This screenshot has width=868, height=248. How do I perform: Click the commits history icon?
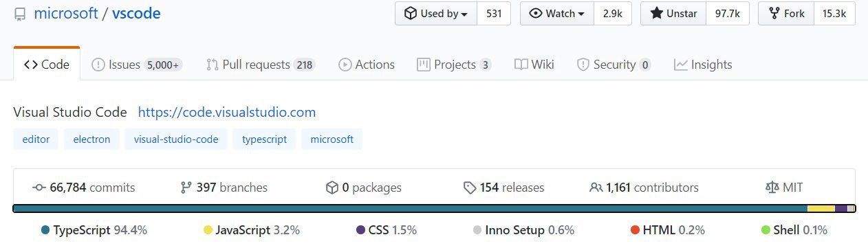click(x=39, y=188)
